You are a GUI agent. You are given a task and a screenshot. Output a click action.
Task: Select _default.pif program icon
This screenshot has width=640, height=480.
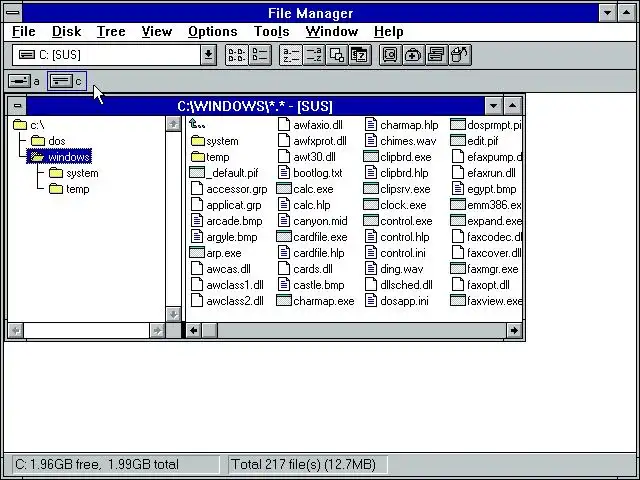click(197, 173)
